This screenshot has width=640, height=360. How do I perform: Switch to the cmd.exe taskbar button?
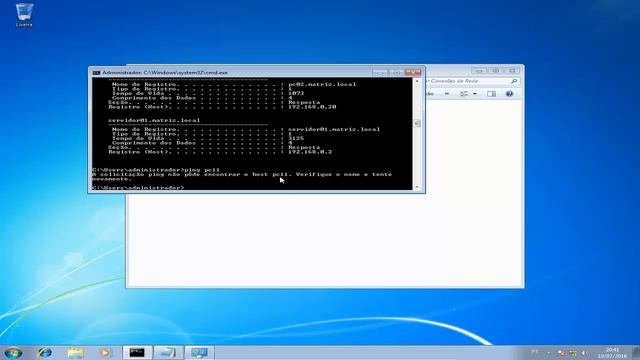point(137,352)
